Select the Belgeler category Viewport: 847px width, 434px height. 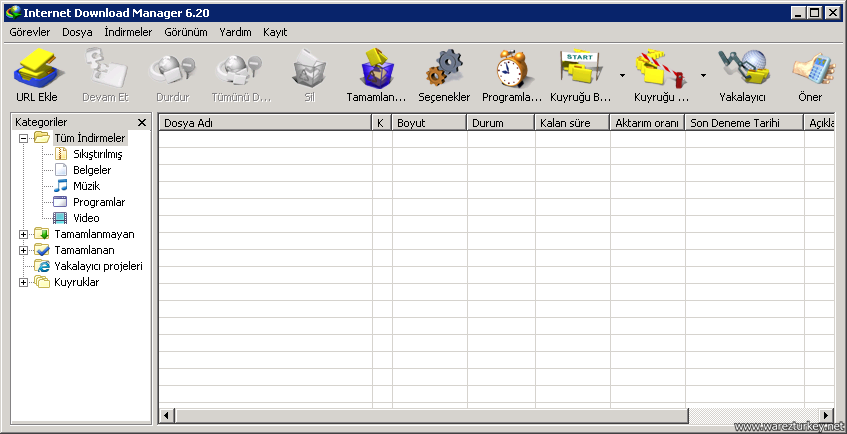click(x=92, y=170)
